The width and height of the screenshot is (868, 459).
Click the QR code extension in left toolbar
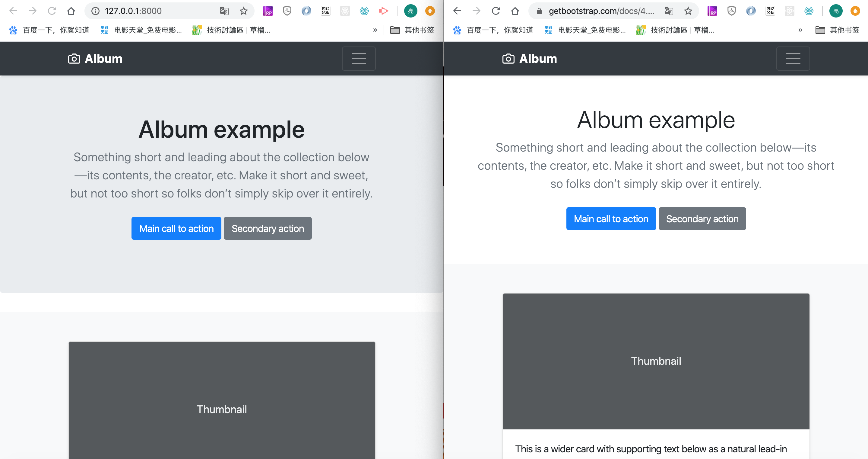tap(325, 11)
